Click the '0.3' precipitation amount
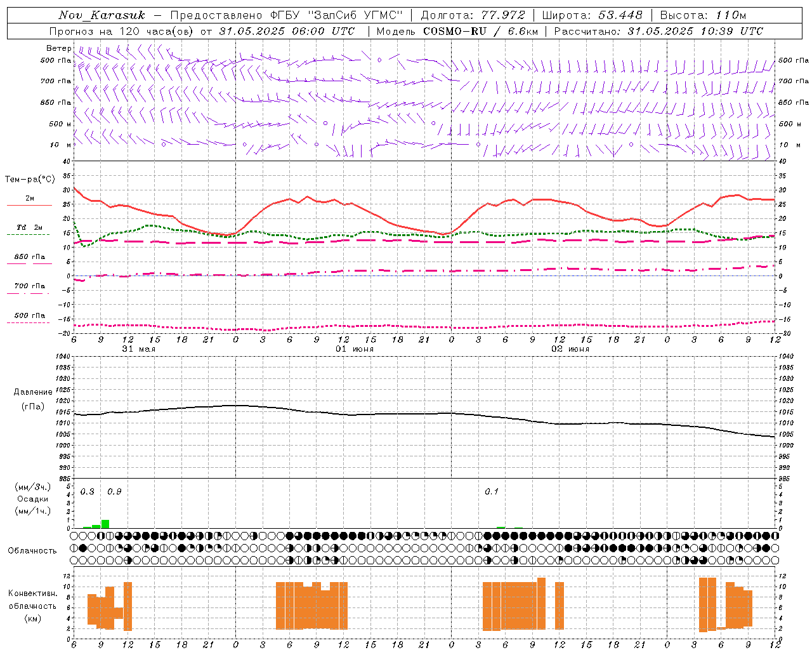Image resolution: width=812 pixels, height=650 pixels. pyautogui.click(x=88, y=492)
